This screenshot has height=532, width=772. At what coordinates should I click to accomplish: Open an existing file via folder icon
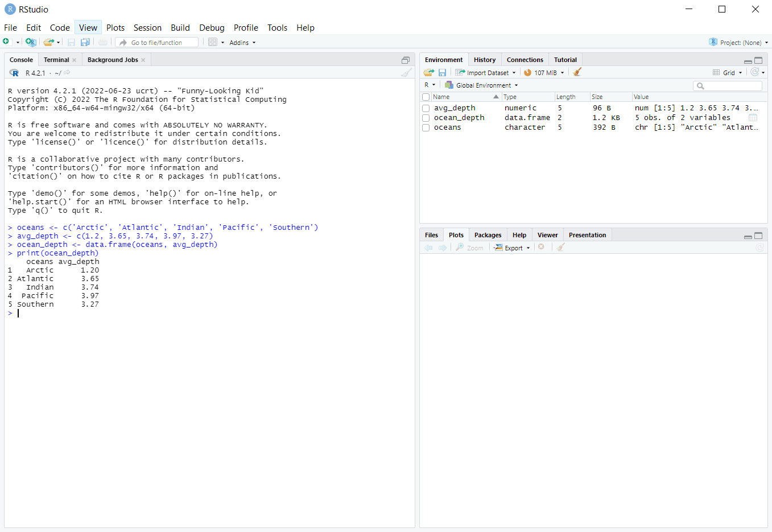(48, 42)
